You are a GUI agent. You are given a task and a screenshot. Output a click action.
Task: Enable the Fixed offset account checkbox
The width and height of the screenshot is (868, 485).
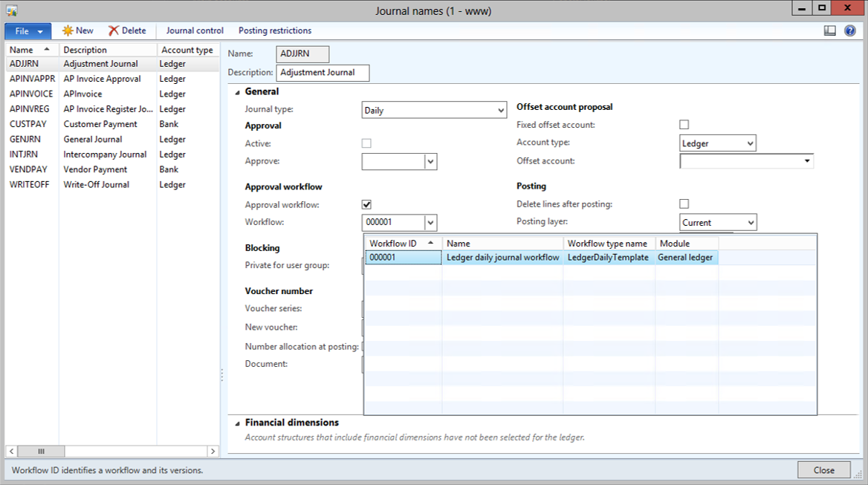pos(684,125)
